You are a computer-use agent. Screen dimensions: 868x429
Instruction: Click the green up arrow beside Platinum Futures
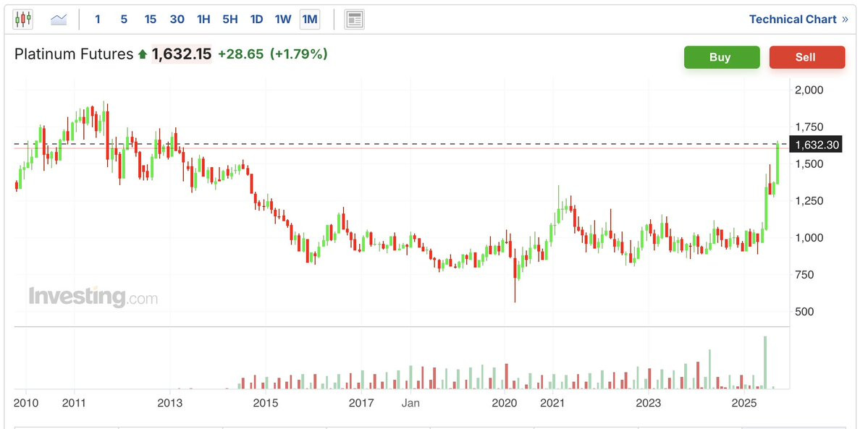click(143, 54)
